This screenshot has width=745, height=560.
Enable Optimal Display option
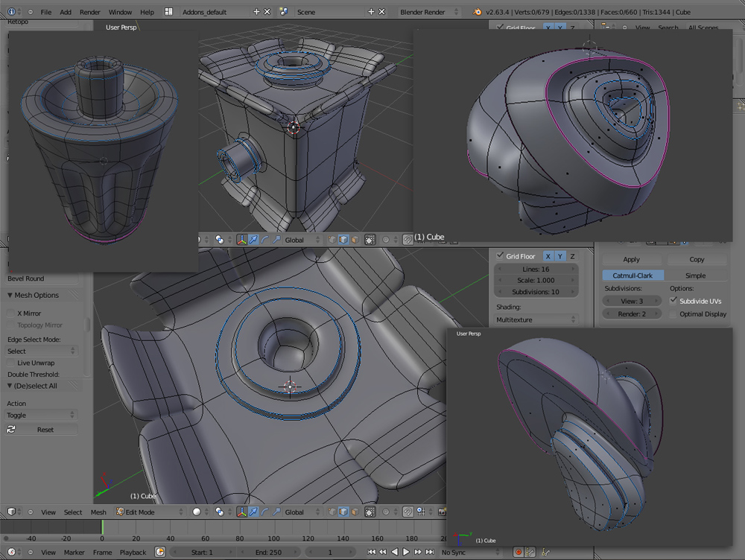(673, 313)
